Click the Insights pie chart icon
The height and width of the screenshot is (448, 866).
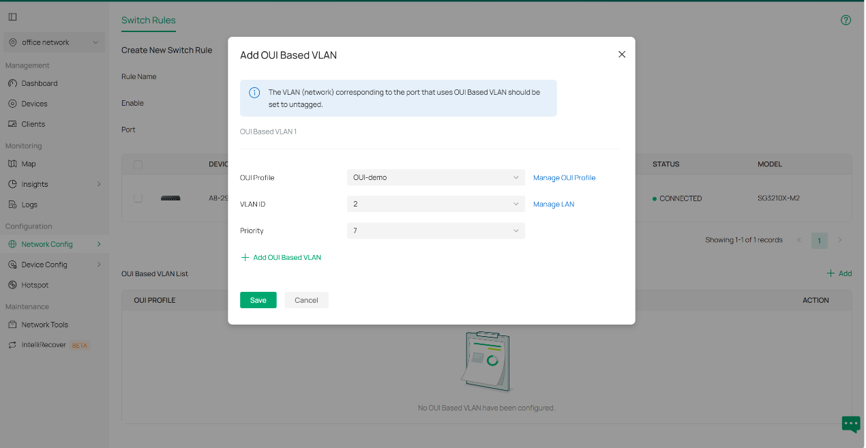coord(13,185)
